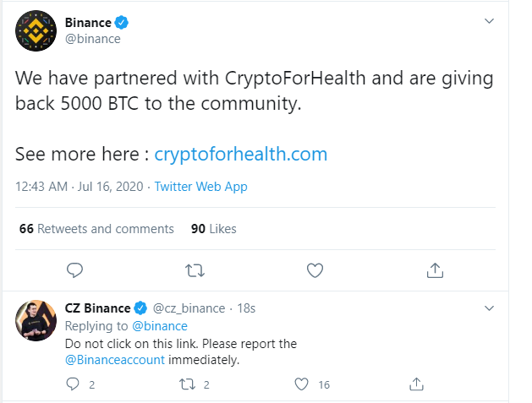Share the main Binance tweet

point(435,270)
